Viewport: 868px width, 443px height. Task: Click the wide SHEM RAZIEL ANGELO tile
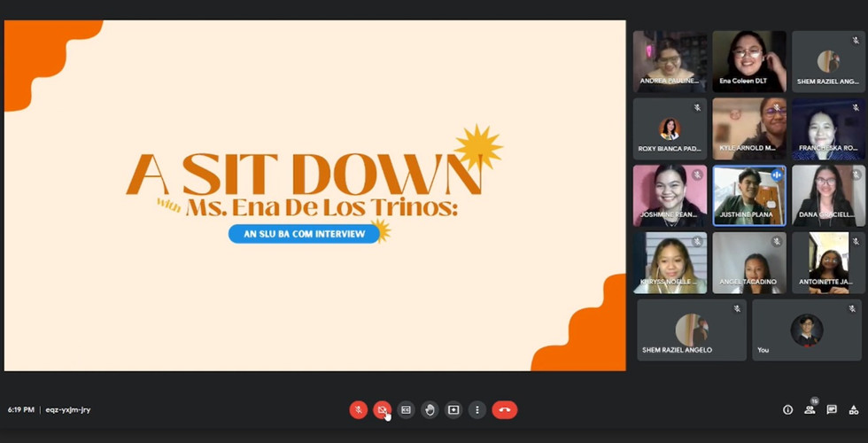[x=692, y=330]
